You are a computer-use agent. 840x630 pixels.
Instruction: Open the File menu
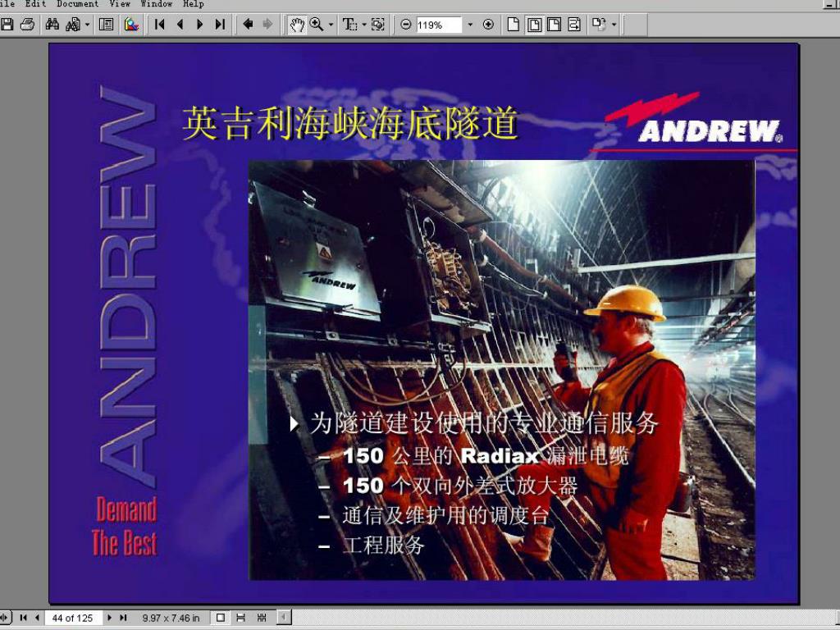7,4
